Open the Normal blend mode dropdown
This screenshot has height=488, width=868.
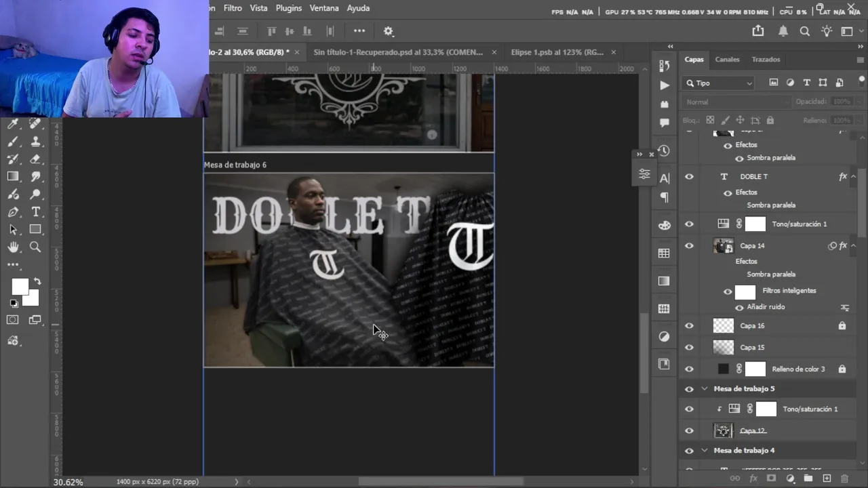[x=737, y=102]
